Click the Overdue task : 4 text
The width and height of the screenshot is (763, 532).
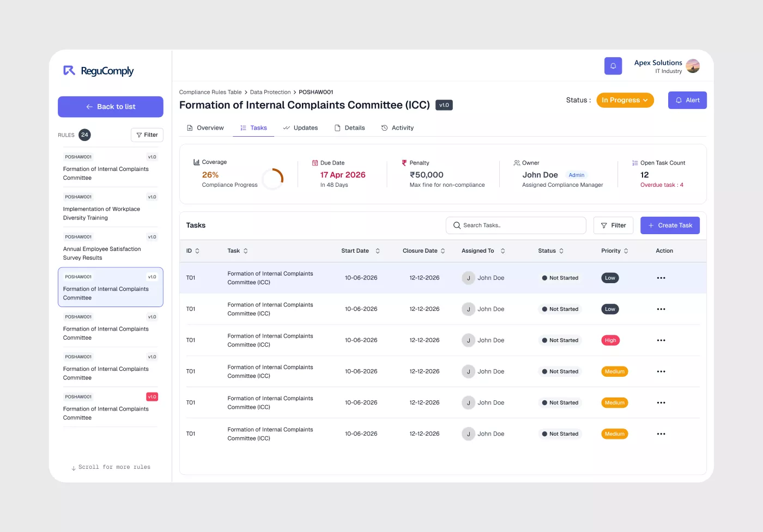(662, 185)
